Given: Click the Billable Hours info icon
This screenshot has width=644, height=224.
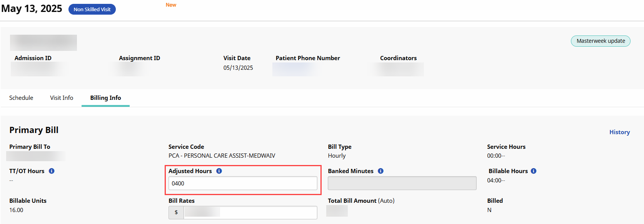Looking at the screenshot, I should point(534,171).
